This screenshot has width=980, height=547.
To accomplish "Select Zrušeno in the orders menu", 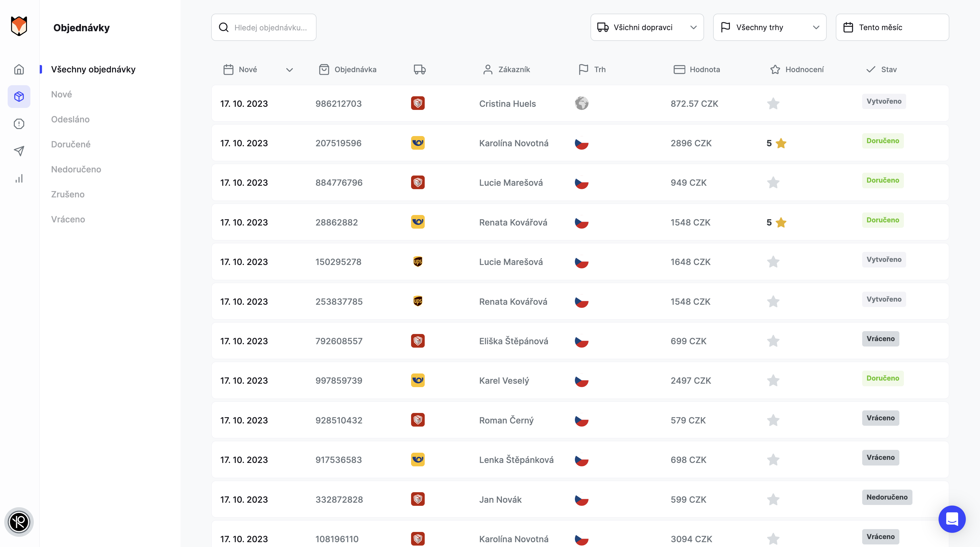I will pyautogui.click(x=68, y=194).
